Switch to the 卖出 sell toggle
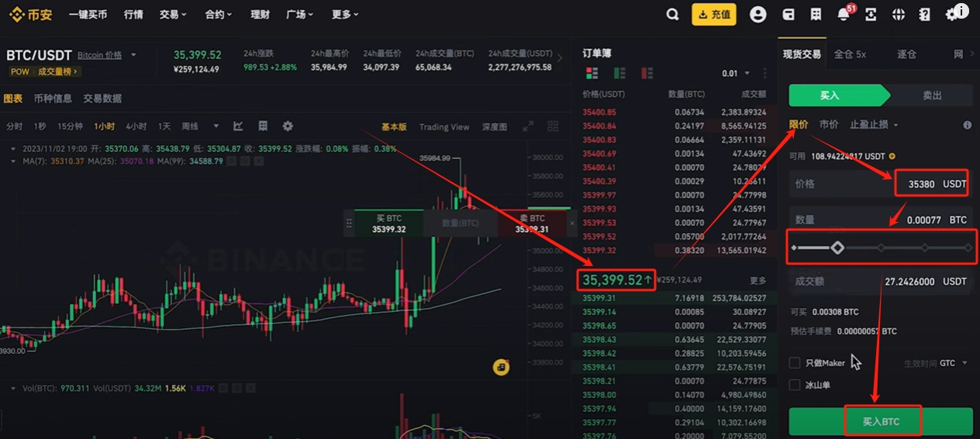This screenshot has width=980, height=439. (932, 95)
